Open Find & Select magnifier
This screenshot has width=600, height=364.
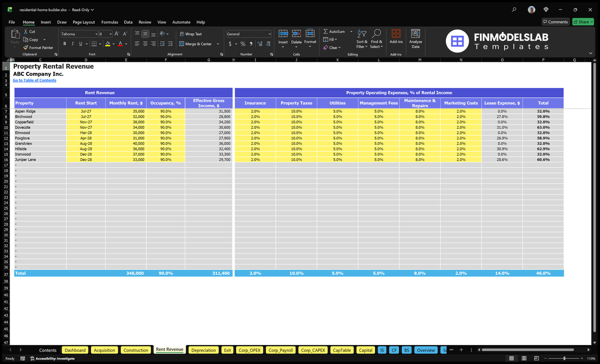coord(377,33)
